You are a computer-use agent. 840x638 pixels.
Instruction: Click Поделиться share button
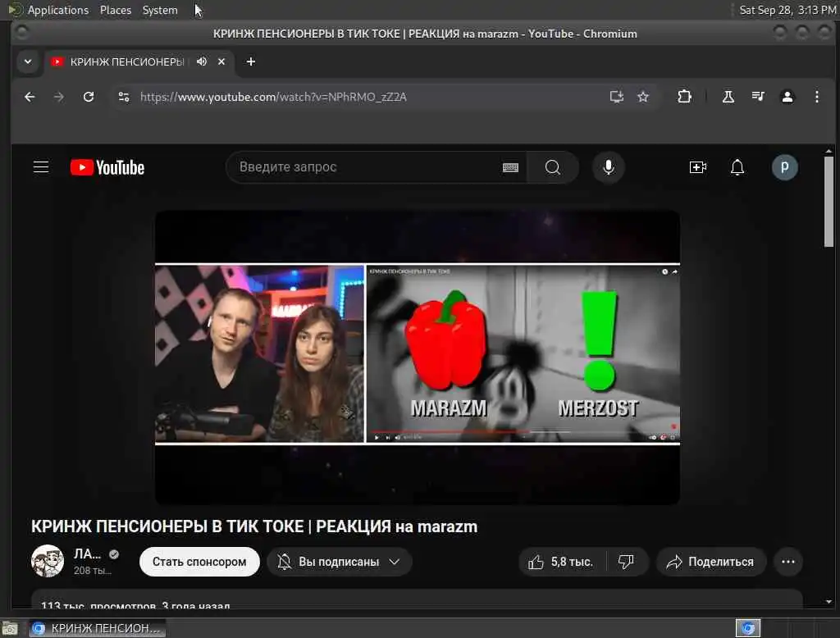[710, 562]
